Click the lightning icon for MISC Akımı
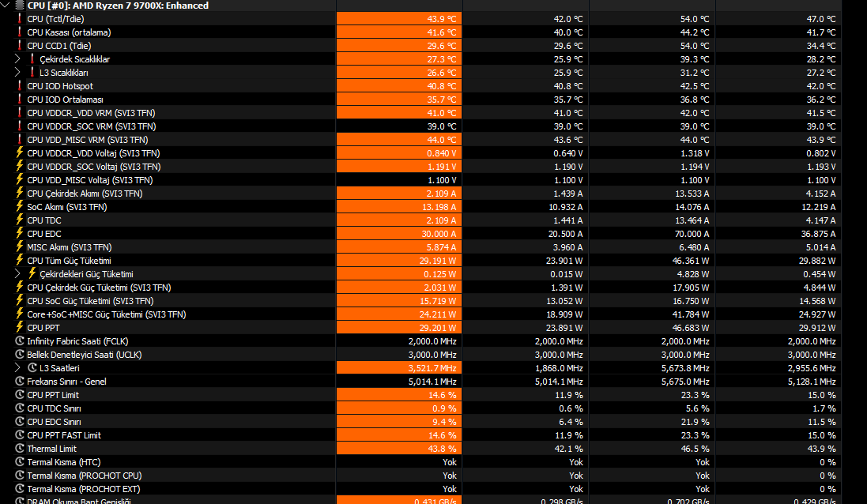Viewport: 867px width, 504px height. [20, 246]
